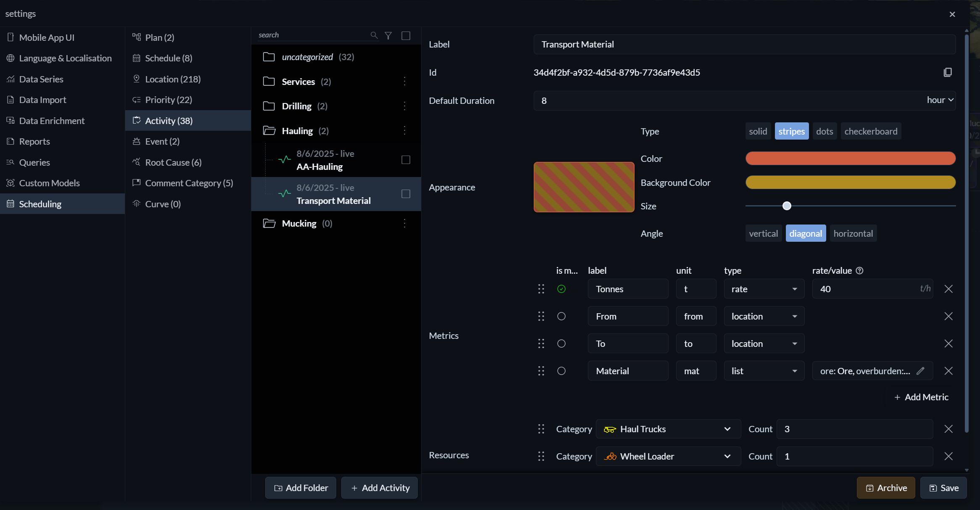Copy the activity Id to clipboard

(x=948, y=72)
